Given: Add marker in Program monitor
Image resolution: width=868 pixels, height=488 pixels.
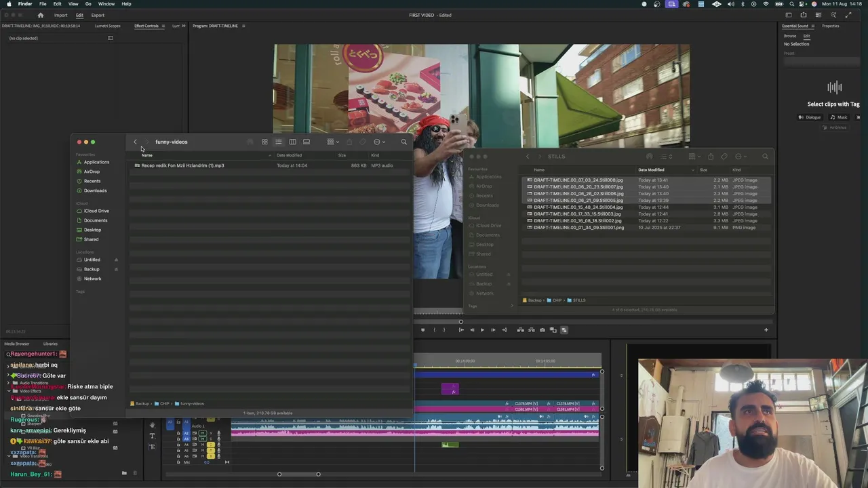Looking at the screenshot, I should [x=422, y=330].
